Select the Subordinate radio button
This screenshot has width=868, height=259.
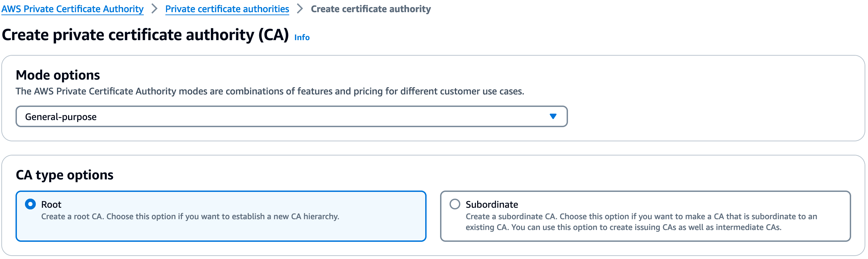(455, 204)
